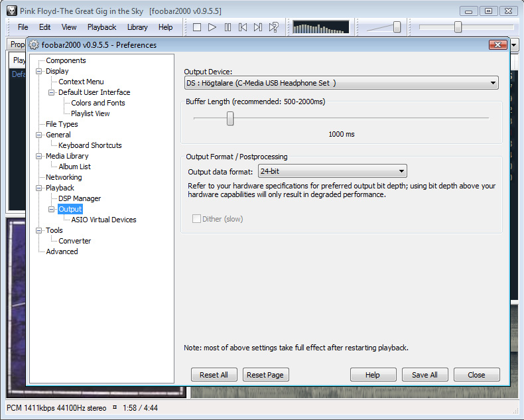Screen dimensions: 524x420
Task: Click the PCM 1411kbps 44100Hz stereo status text
Action: (56, 408)
